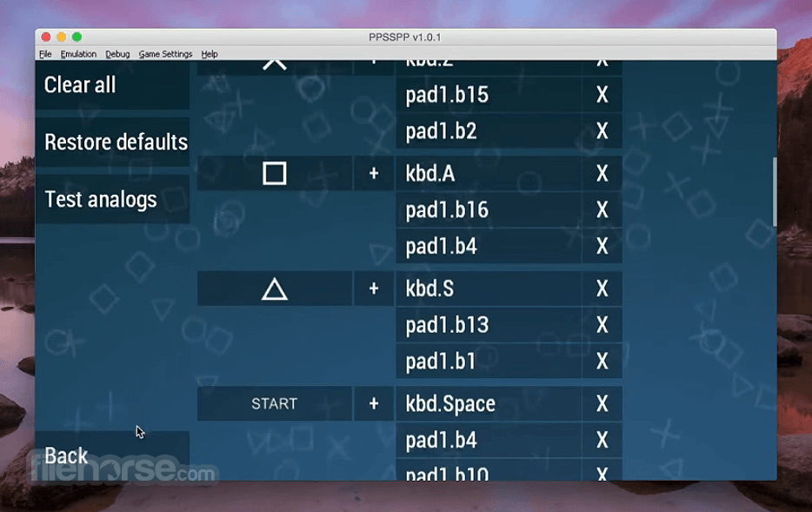Remove the pad1.b15 mapping
Screen dimensions: 812x512
[x=602, y=95]
